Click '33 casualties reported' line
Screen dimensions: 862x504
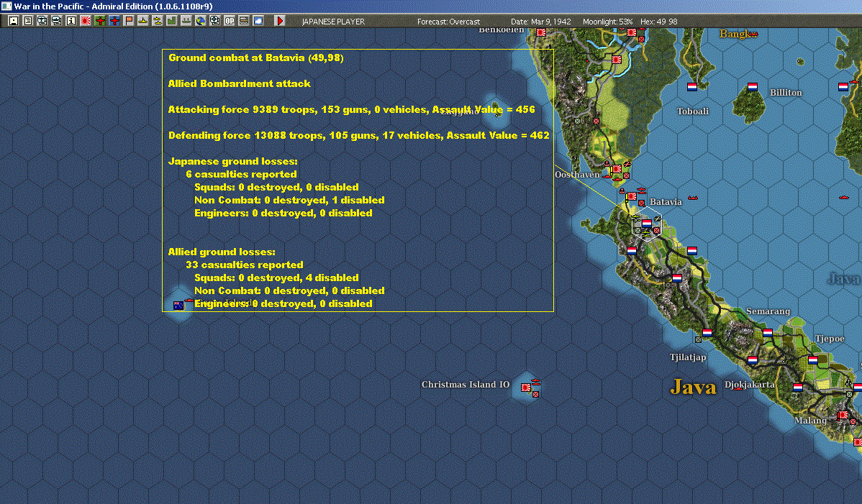[x=245, y=265]
